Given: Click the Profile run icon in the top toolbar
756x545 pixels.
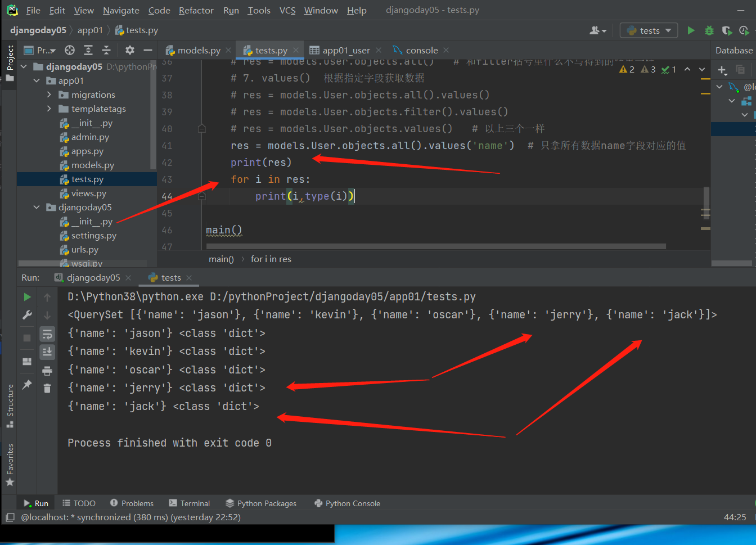Looking at the screenshot, I should coord(744,30).
